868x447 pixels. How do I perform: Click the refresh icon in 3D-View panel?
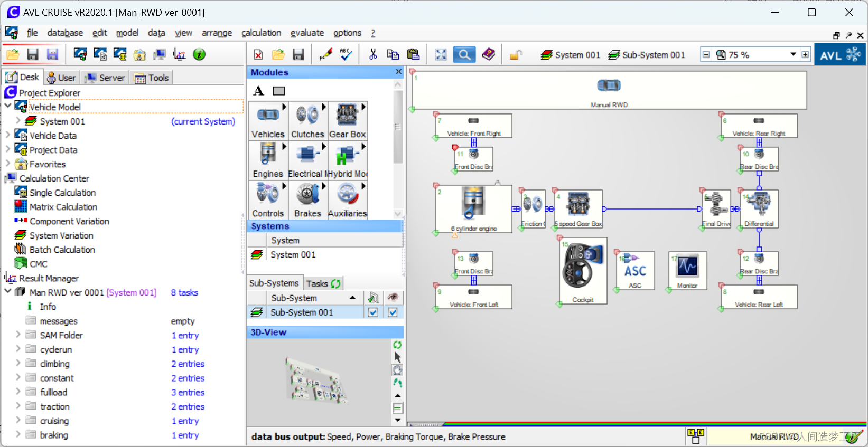click(397, 345)
